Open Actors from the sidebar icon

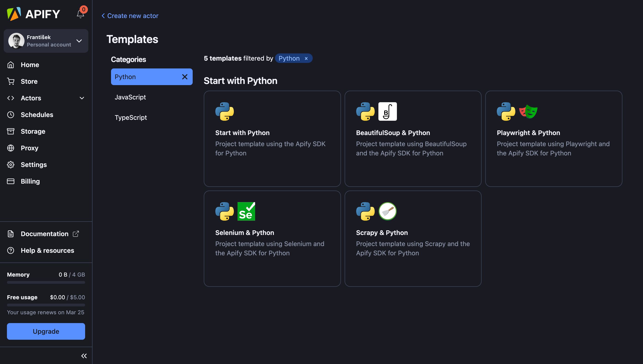(11, 98)
